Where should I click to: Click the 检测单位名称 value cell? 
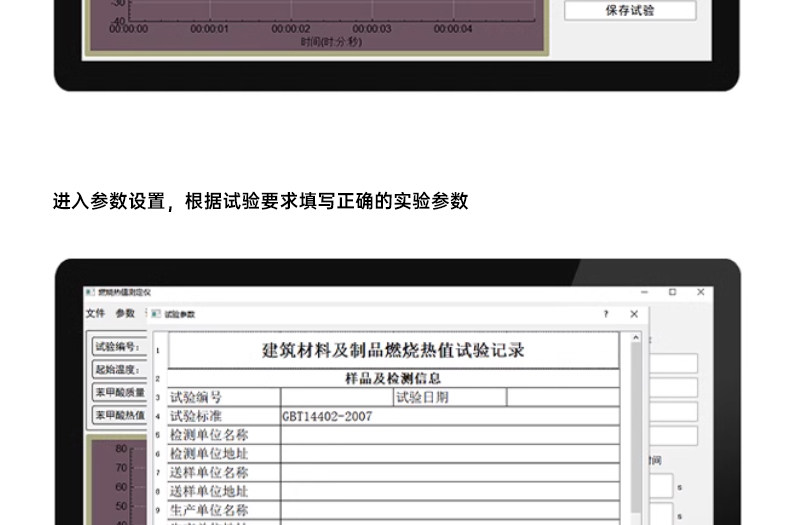450,435
